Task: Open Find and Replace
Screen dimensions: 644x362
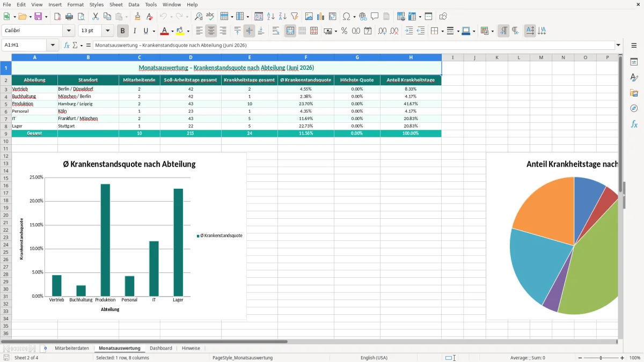Action: (198, 17)
